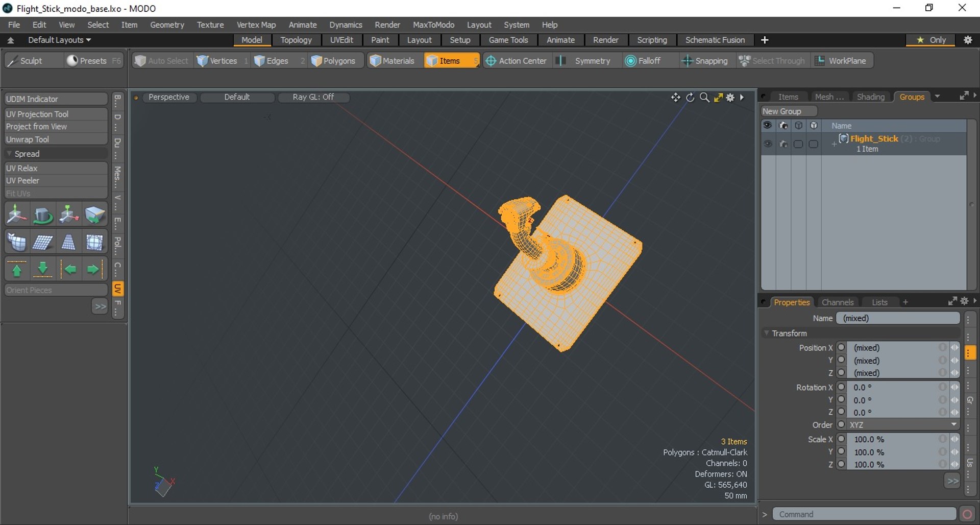
Task: Select the UV rotate tool icon
Action: tap(43, 215)
